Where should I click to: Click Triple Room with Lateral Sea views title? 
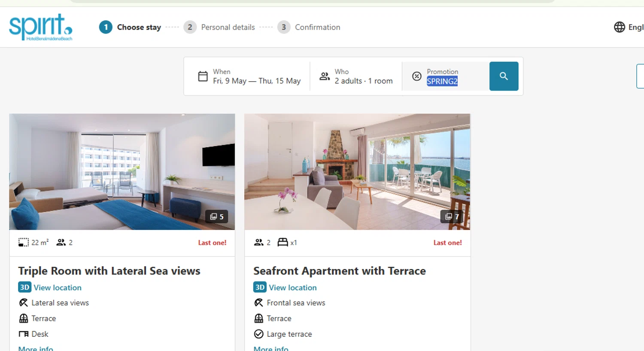[109, 271]
